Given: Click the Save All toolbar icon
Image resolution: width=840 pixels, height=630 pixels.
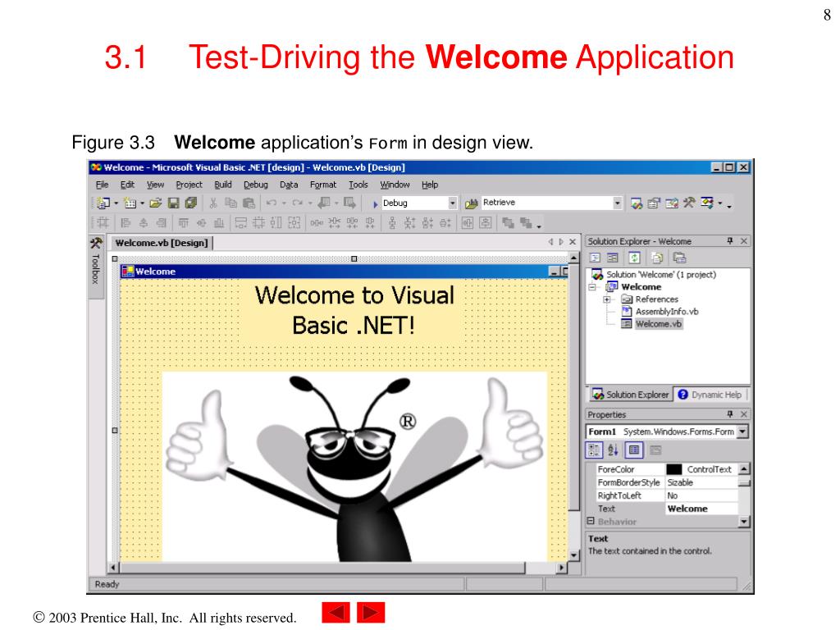Looking at the screenshot, I should (x=190, y=203).
